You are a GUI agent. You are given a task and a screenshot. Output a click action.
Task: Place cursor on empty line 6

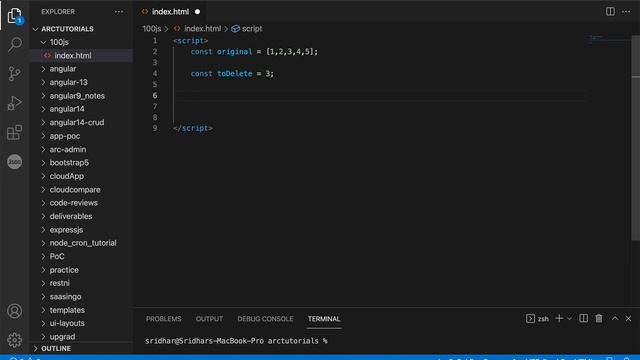[x=380, y=96]
